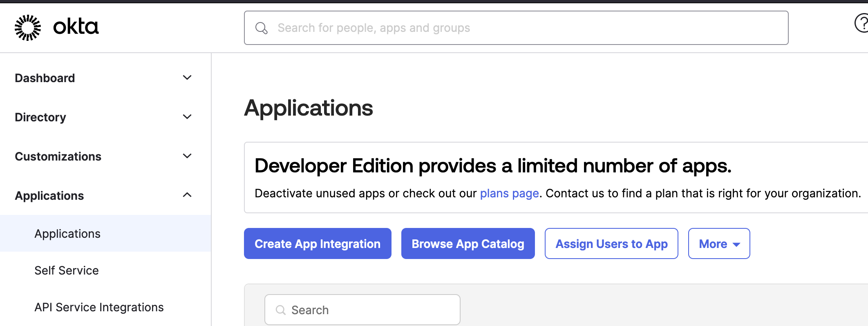Focus the applications list Search field
Image resolution: width=868 pixels, height=326 pixels.
pos(368,310)
